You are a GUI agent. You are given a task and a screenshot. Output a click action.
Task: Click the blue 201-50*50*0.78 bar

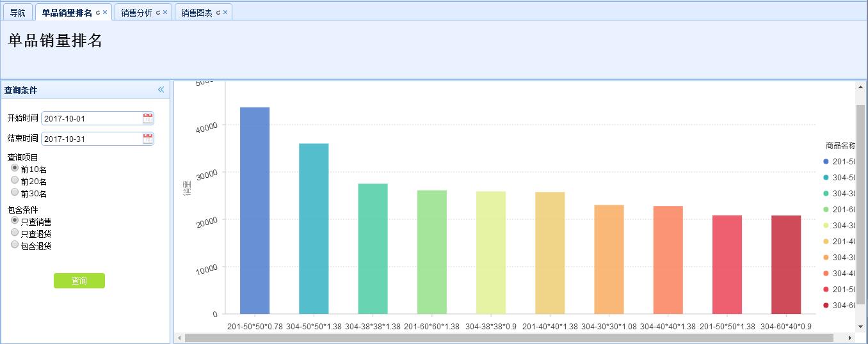click(255, 211)
